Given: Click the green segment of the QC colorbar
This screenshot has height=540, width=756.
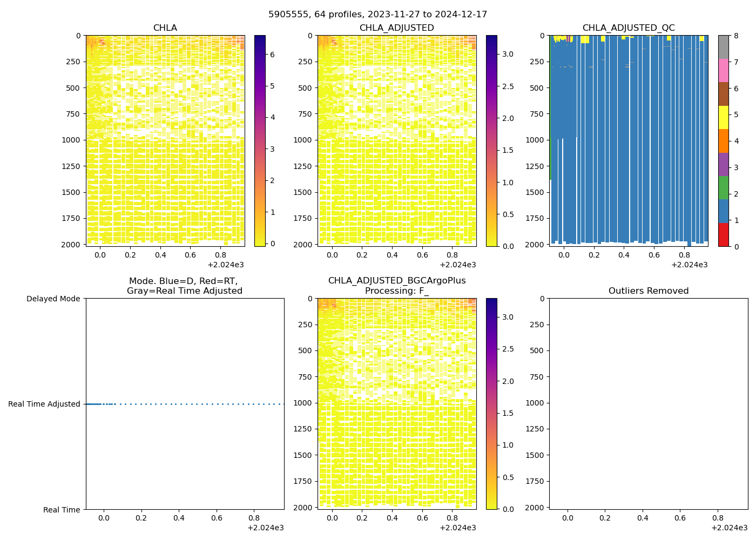Looking at the screenshot, I should point(723,187).
